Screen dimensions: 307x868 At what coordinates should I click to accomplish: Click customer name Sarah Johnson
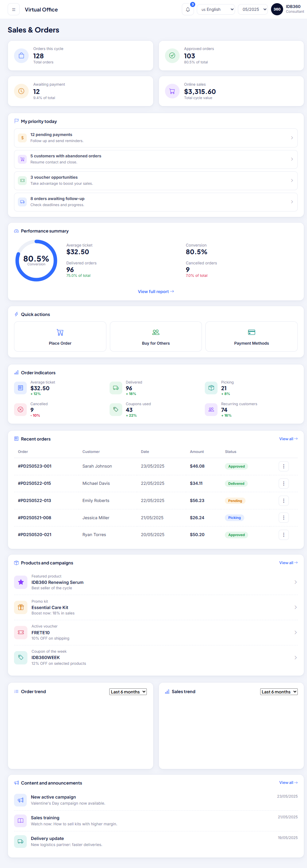pyautogui.click(x=97, y=466)
